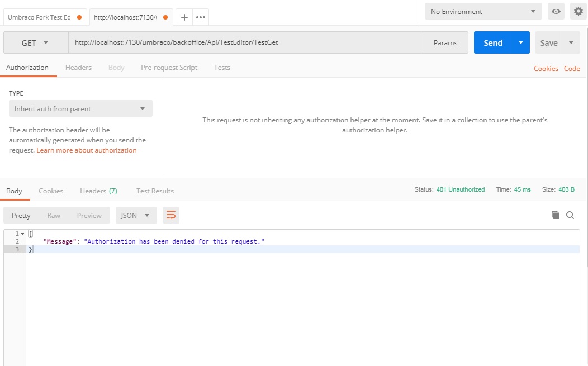Viewport: 588px width, 366px height.
Task: Open authorization TYPE dropdown
Action: (80, 109)
